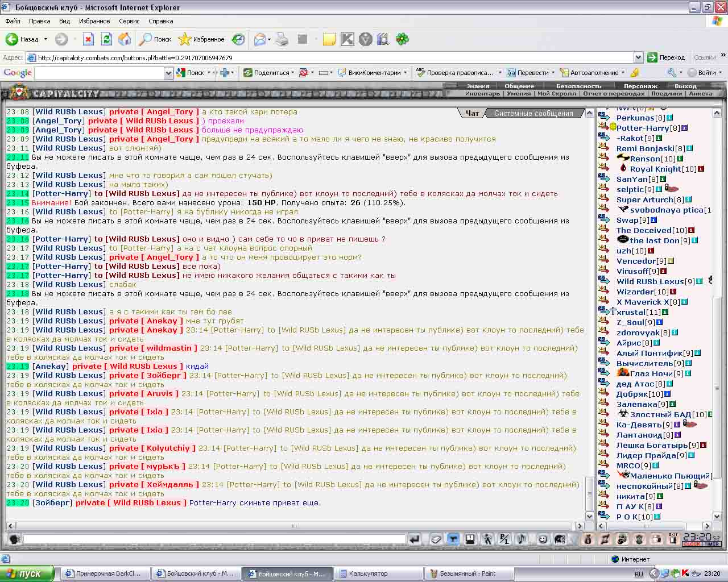Switch to the Чат tab
The height and width of the screenshot is (582, 728).
(x=472, y=113)
